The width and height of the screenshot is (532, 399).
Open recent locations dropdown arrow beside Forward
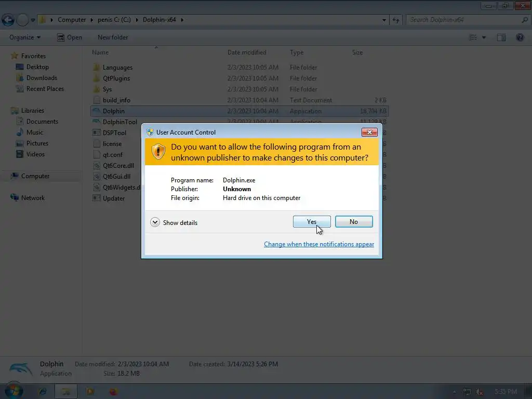[33, 20]
